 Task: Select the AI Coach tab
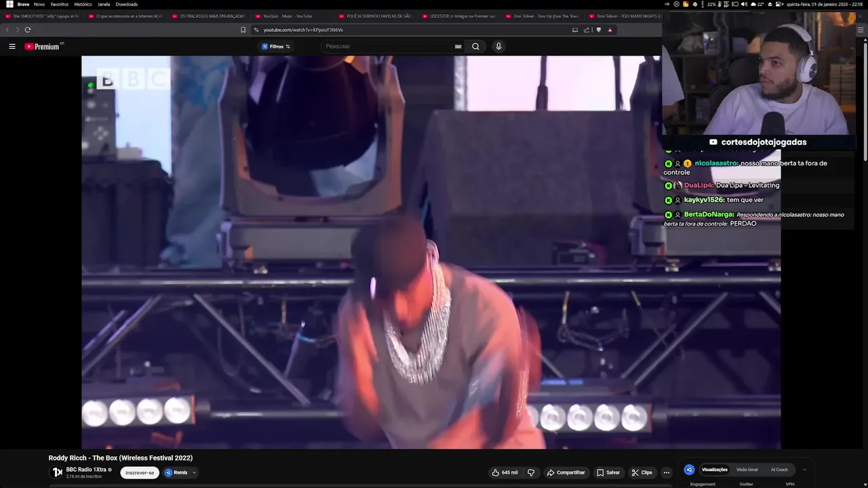point(779,470)
